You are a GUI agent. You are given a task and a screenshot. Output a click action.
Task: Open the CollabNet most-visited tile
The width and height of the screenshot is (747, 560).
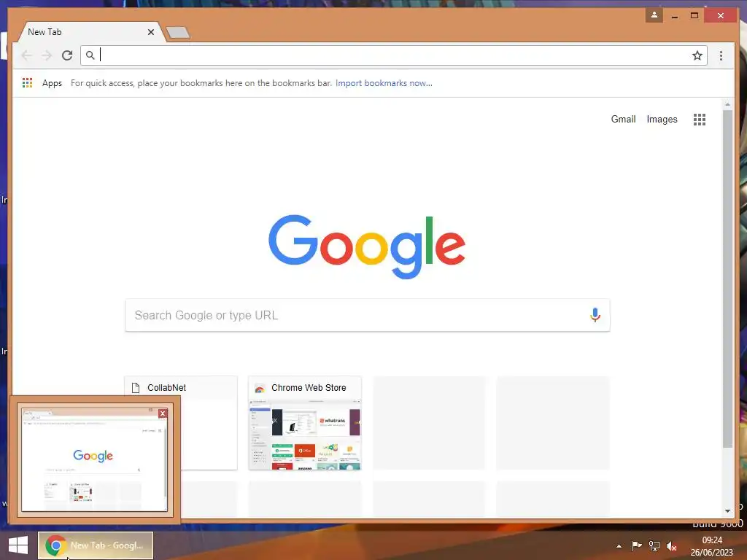pyautogui.click(x=181, y=423)
